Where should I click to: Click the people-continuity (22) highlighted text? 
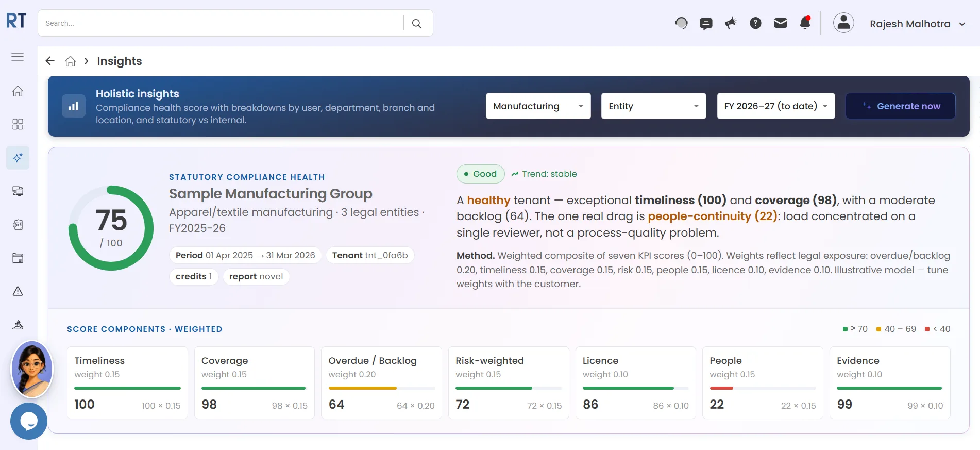point(713,216)
